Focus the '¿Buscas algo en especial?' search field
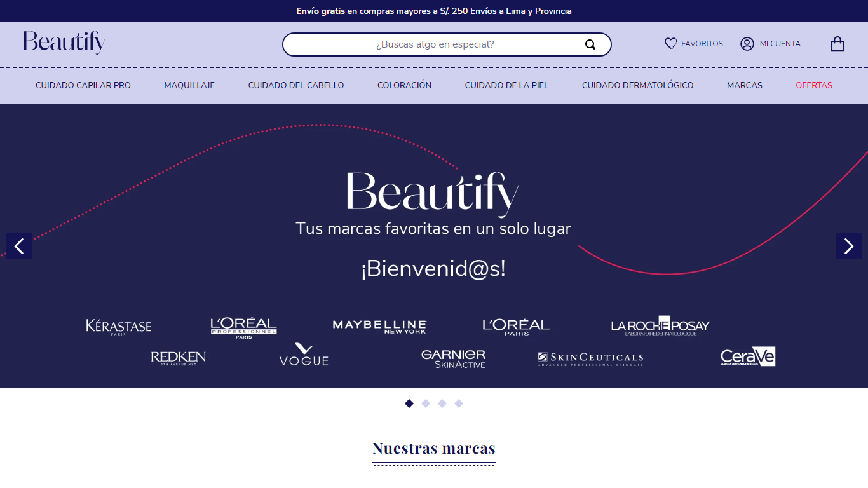The image size is (868, 488). [447, 44]
